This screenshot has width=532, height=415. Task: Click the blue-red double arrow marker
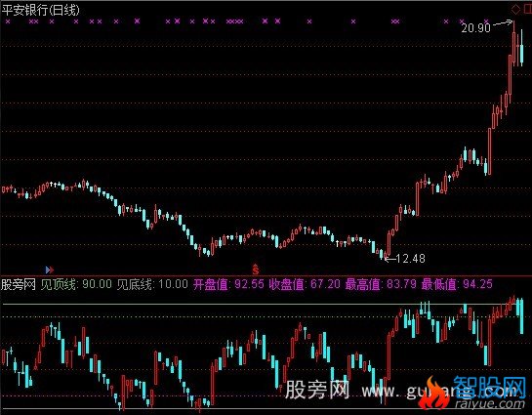pos(50,270)
